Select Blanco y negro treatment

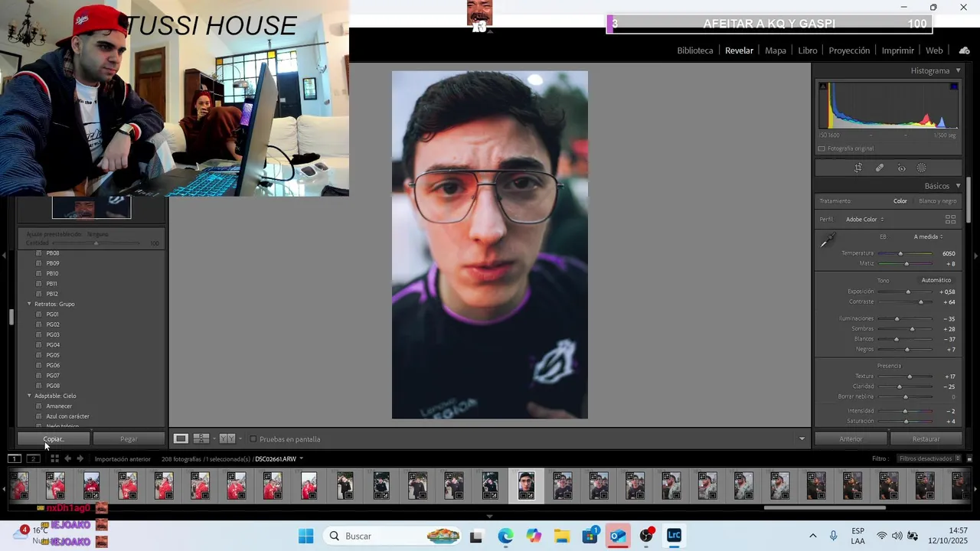tap(938, 201)
